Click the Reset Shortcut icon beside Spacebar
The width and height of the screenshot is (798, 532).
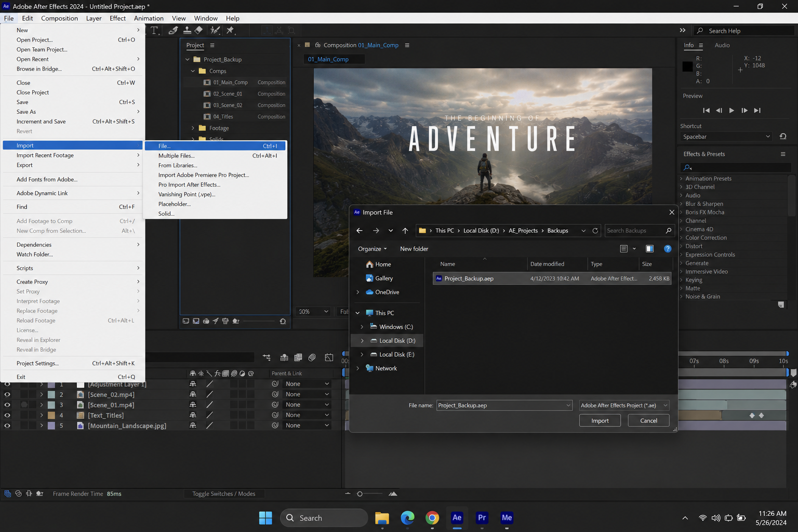pos(783,137)
